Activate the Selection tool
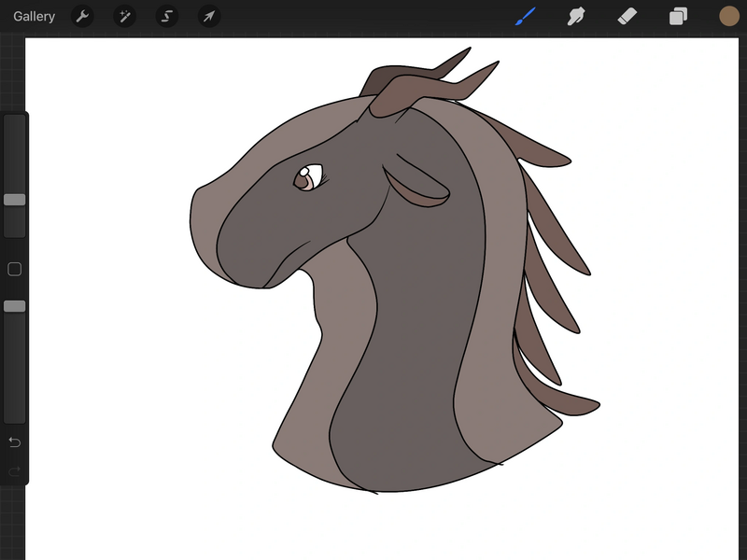Screen dimensions: 747x560 (x=167, y=16)
